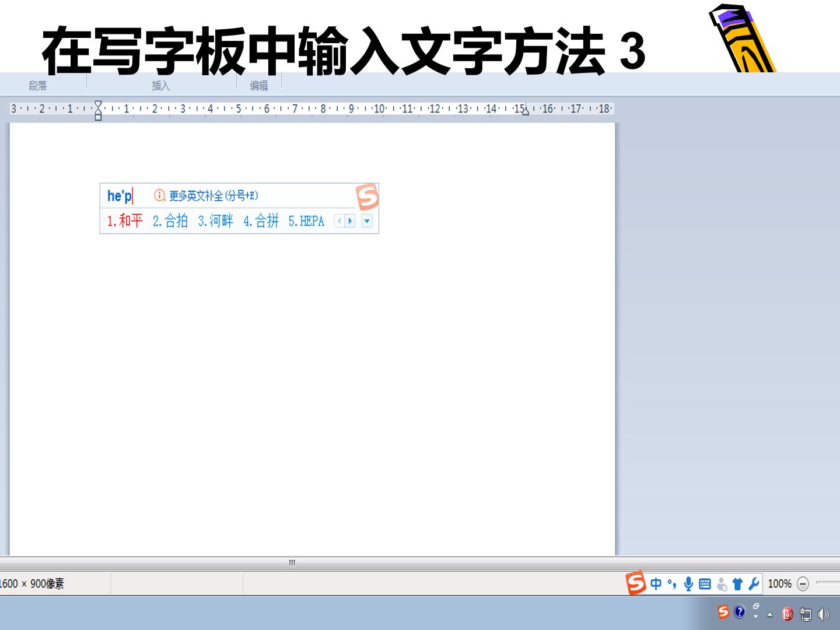This screenshot has width=840, height=630.
Task: Click Sogou icon in system tray
Action: pos(723,611)
